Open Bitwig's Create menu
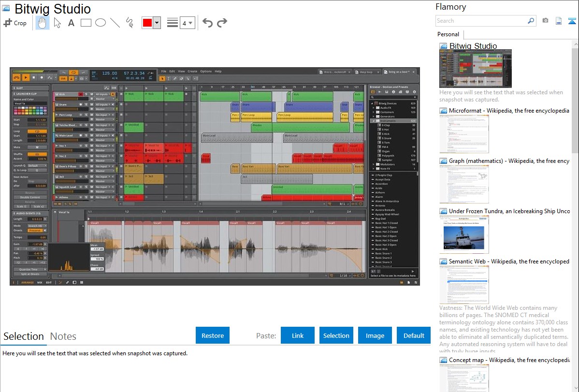 click(192, 72)
